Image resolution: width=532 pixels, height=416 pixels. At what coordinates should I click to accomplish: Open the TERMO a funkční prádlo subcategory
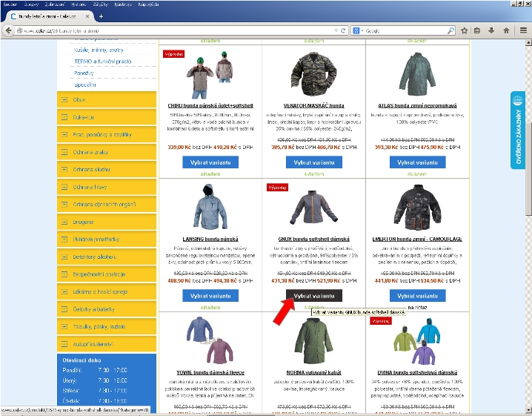tap(102, 62)
